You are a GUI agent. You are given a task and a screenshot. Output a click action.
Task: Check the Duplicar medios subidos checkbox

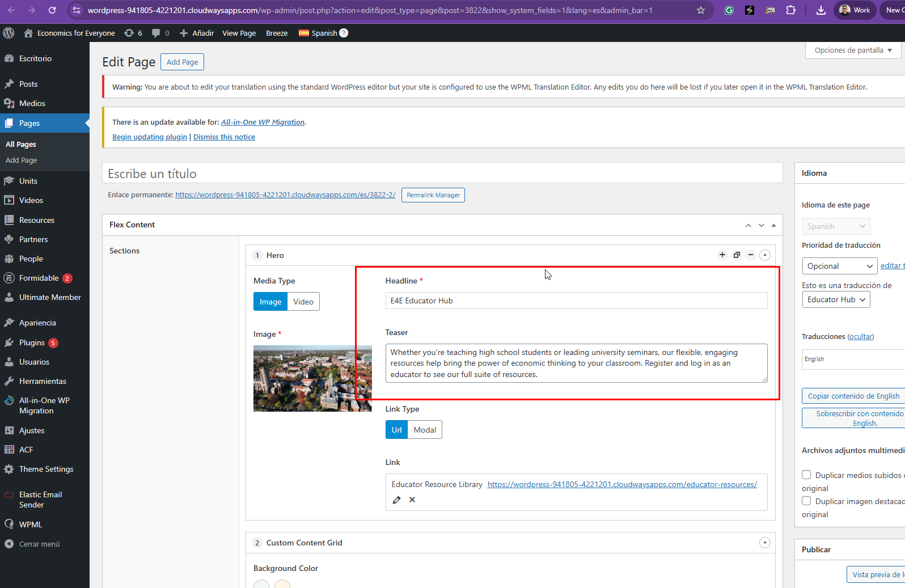pyautogui.click(x=806, y=475)
